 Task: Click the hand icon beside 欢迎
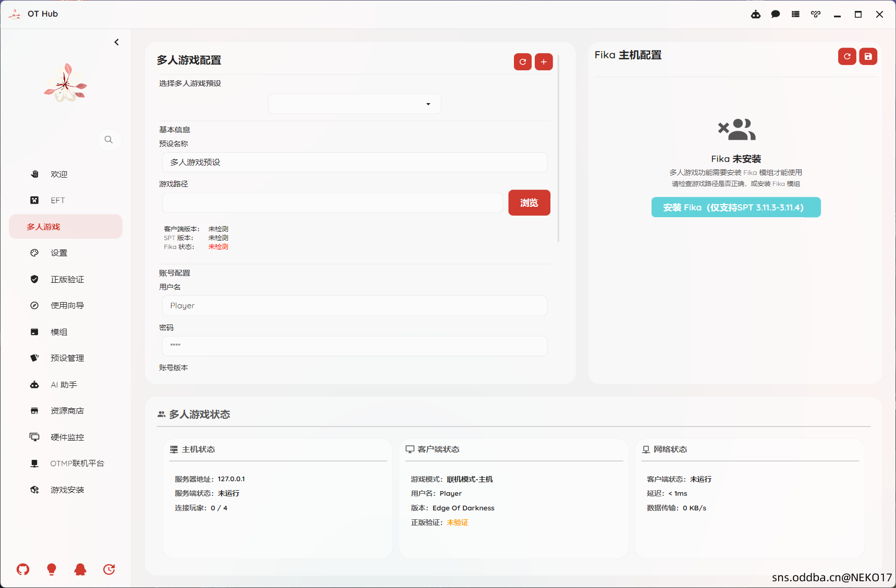[x=34, y=174]
